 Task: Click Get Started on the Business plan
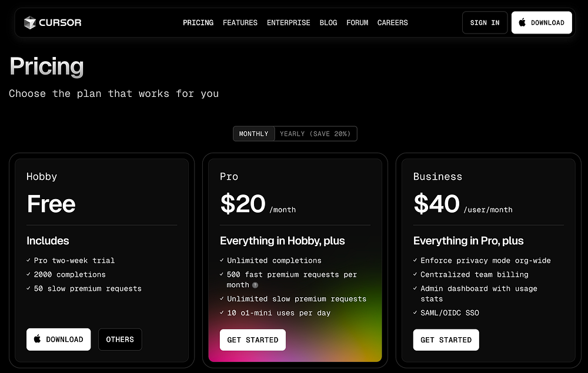pos(446,340)
